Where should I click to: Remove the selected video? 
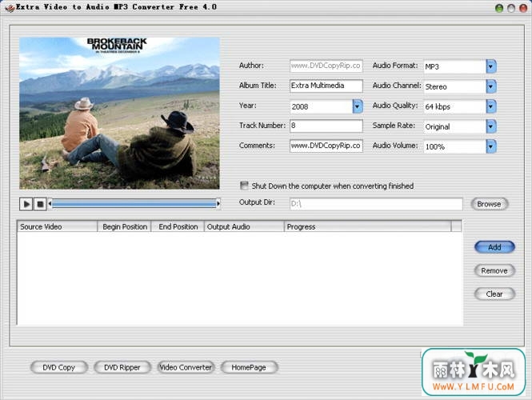tap(494, 270)
